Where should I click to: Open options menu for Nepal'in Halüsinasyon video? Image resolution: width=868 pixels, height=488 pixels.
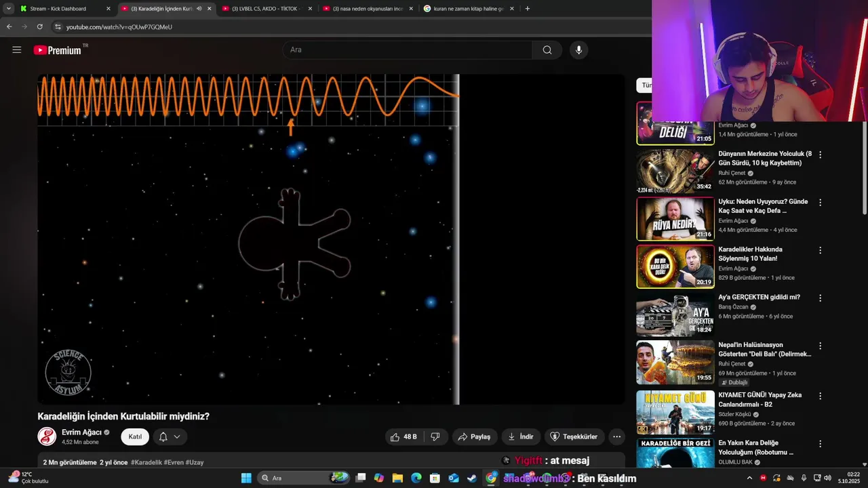pyautogui.click(x=820, y=346)
